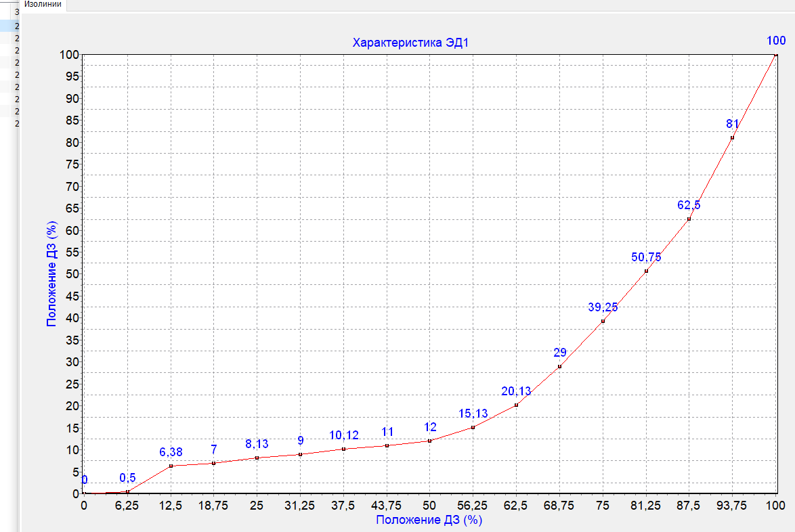The height and width of the screenshot is (532, 795).
Task: Select the data point labeled 10,12
Action: pos(343,449)
